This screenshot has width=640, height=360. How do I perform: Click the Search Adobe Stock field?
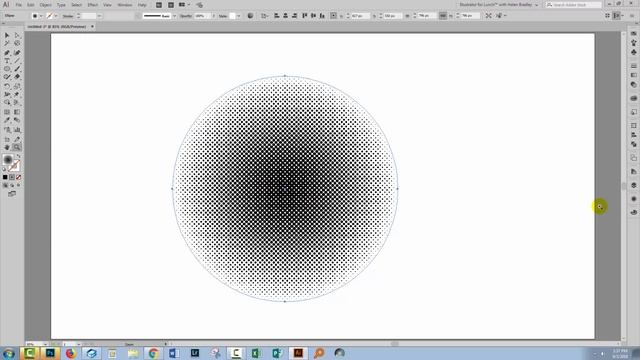(x=573, y=5)
